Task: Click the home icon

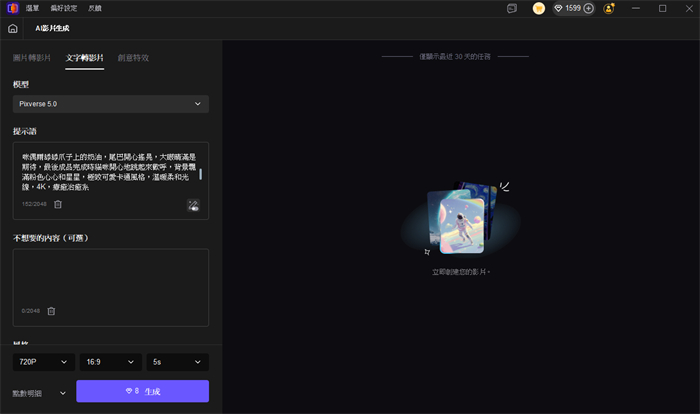Action: (x=12, y=29)
